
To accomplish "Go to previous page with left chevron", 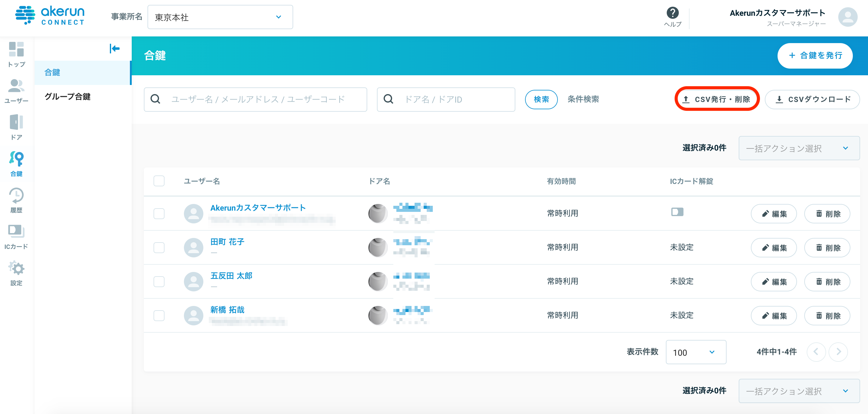I will 816,352.
